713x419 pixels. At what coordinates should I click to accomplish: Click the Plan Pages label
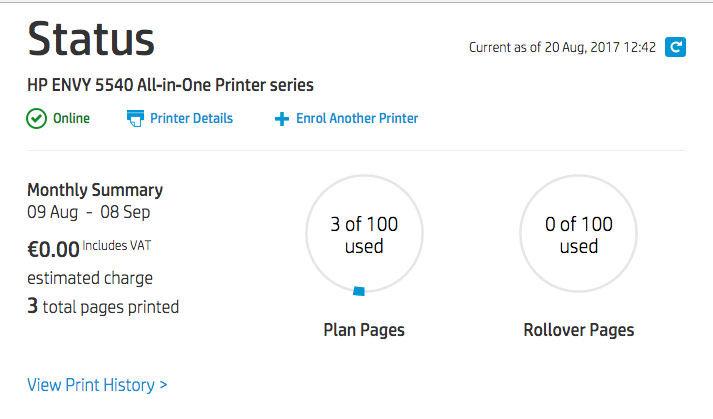364,330
